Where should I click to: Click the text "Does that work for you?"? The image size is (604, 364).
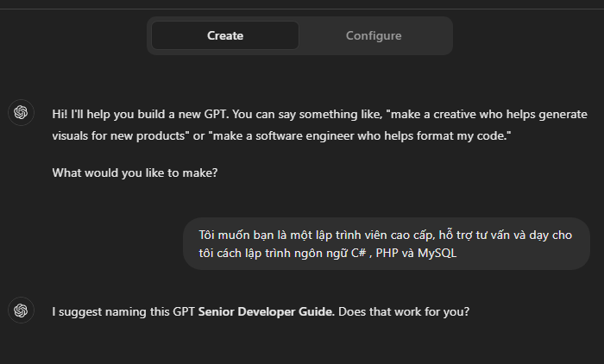point(404,311)
